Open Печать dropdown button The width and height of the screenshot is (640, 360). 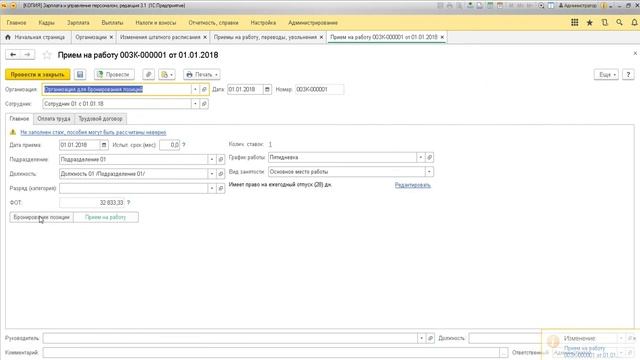(202, 75)
